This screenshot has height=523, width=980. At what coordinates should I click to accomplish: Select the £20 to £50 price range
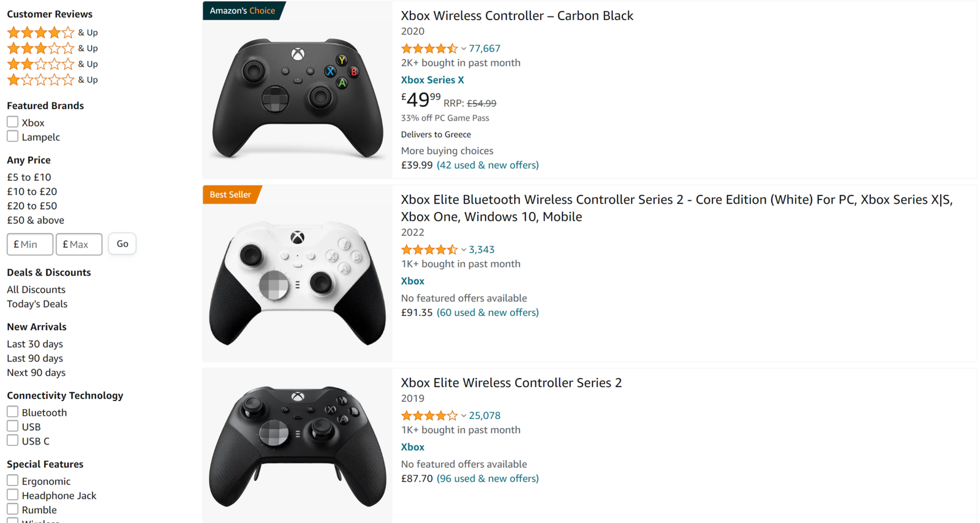pyautogui.click(x=32, y=206)
